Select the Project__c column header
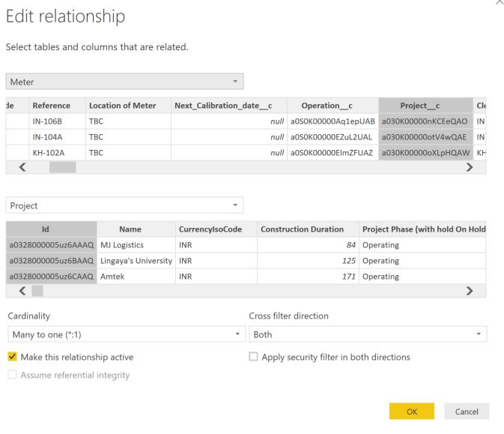Image resolution: width=504 pixels, height=434 pixels. [x=426, y=106]
